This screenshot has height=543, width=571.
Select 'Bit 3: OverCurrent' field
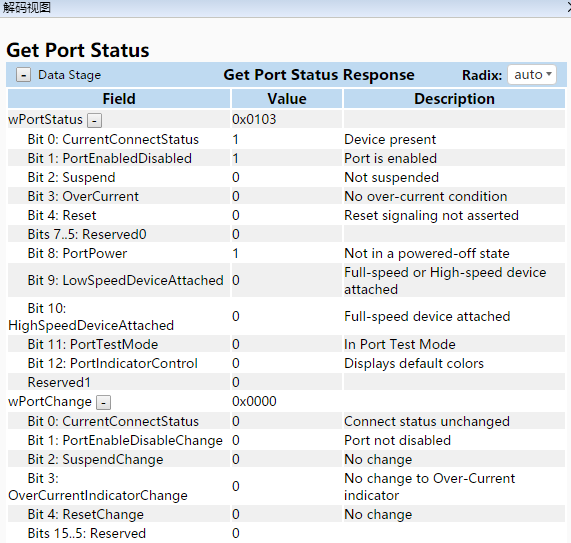click(x=83, y=196)
